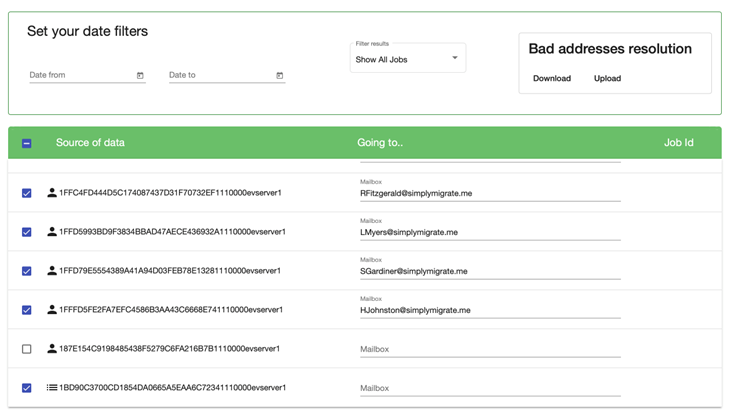Viewport: 731px width, 414px height.
Task: Edit the HJohnston@simplymigrate.me mailbox field
Action: tap(489, 311)
